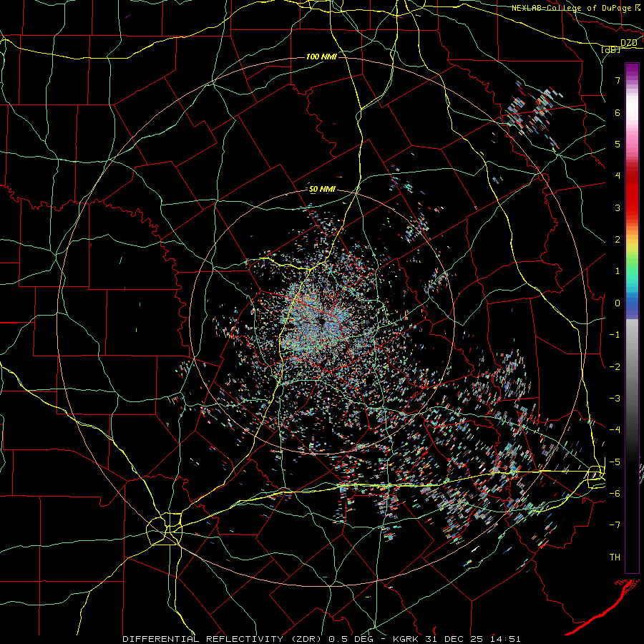Click the "-6" value on the color scale

(615, 494)
